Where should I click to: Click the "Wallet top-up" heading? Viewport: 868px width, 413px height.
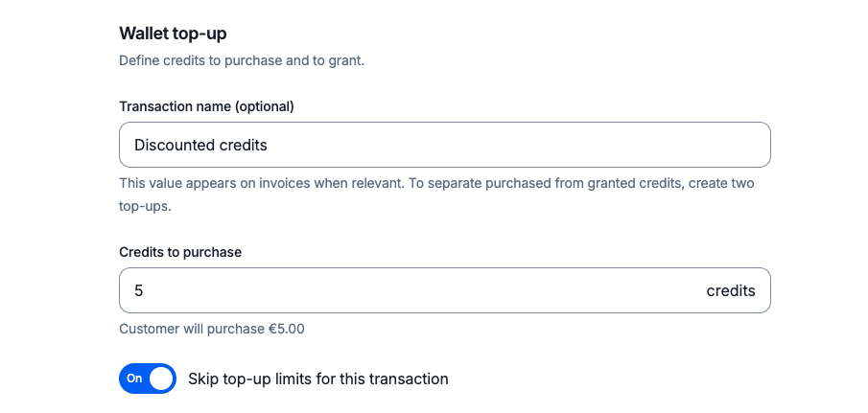(x=173, y=34)
